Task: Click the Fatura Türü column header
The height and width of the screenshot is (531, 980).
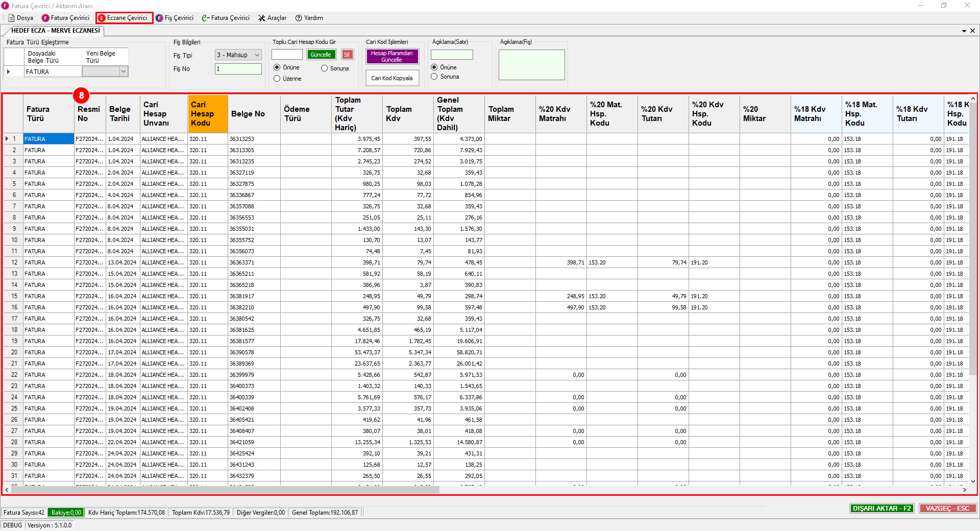Action: click(x=48, y=114)
